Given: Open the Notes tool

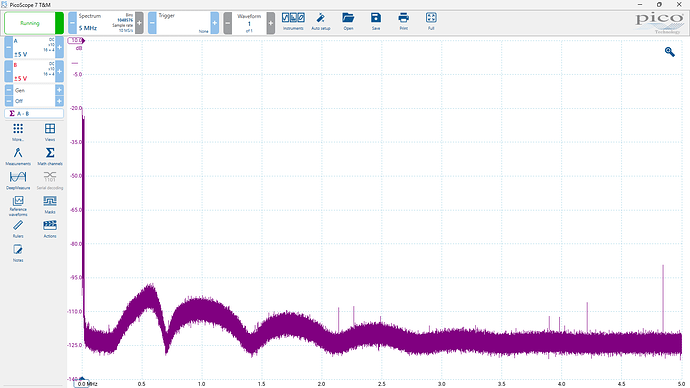Looking at the screenshot, I should (18, 253).
